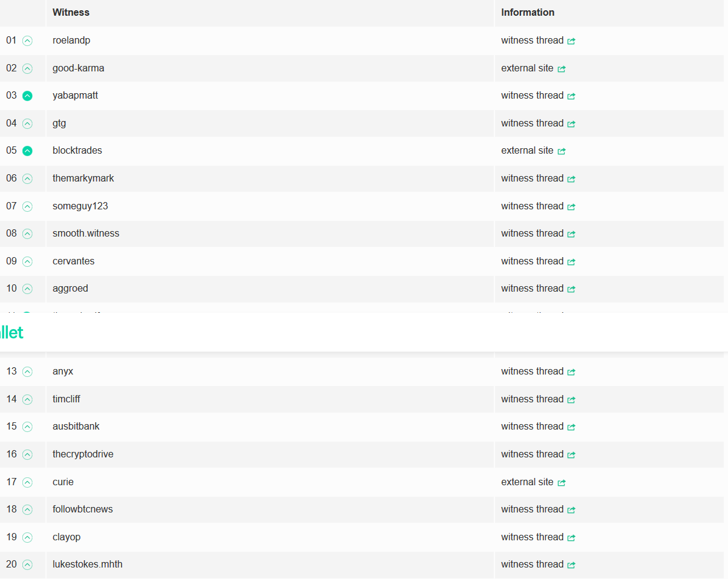Click external link icon in yabapmatt row
The width and height of the screenshot is (728, 579).
(571, 96)
